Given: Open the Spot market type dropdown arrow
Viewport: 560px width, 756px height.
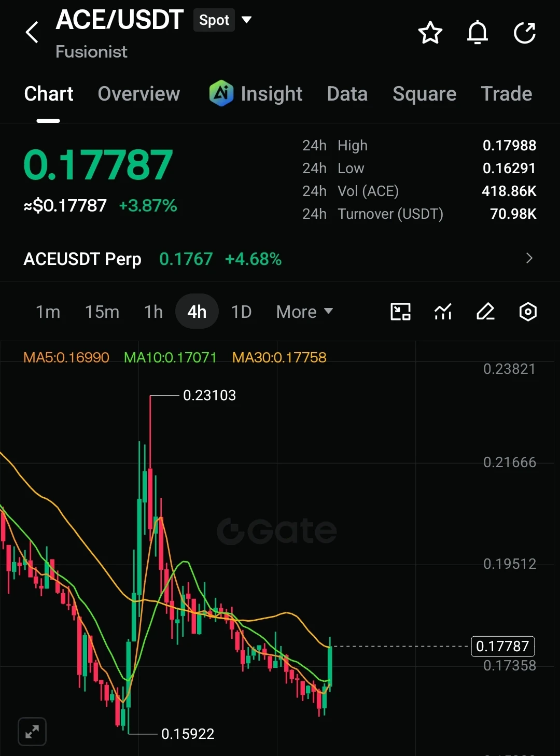Looking at the screenshot, I should 247,20.
